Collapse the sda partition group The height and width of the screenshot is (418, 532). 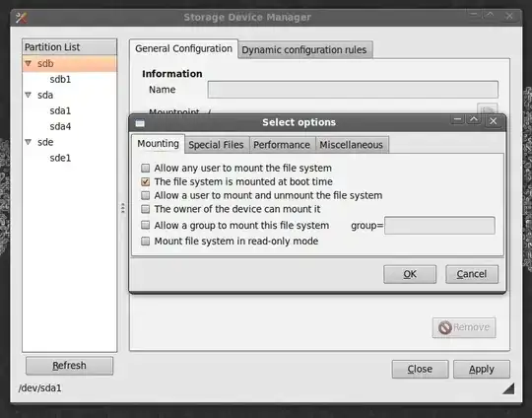29,95
